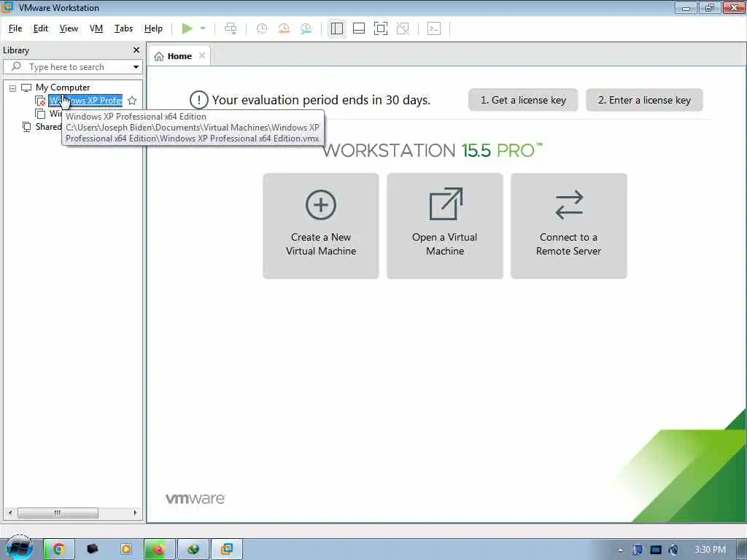This screenshot has height=560, width=747.
Task: Click the Home tab house icon
Action: pos(159,56)
